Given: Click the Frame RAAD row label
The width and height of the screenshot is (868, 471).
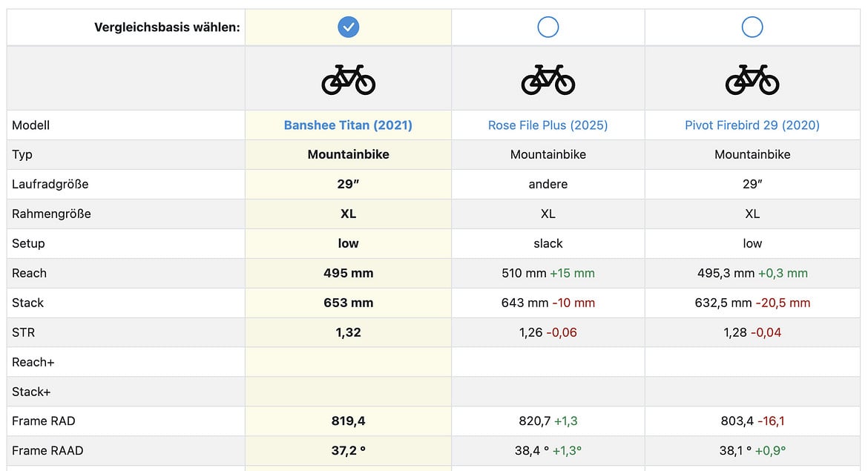Looking at the screenshot, I should (47, 450).
